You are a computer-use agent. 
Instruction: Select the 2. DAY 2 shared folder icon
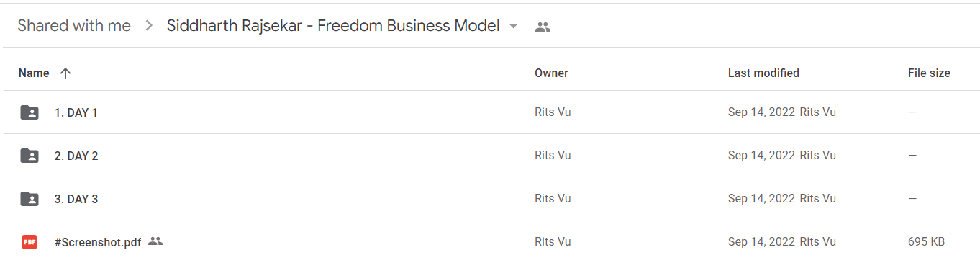(x=30, y=156)
